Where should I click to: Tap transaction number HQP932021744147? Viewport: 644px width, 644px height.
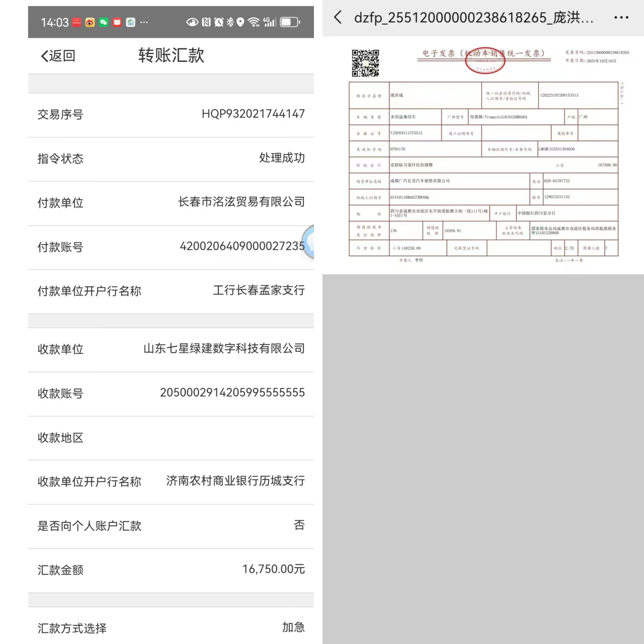click(253, 114)
